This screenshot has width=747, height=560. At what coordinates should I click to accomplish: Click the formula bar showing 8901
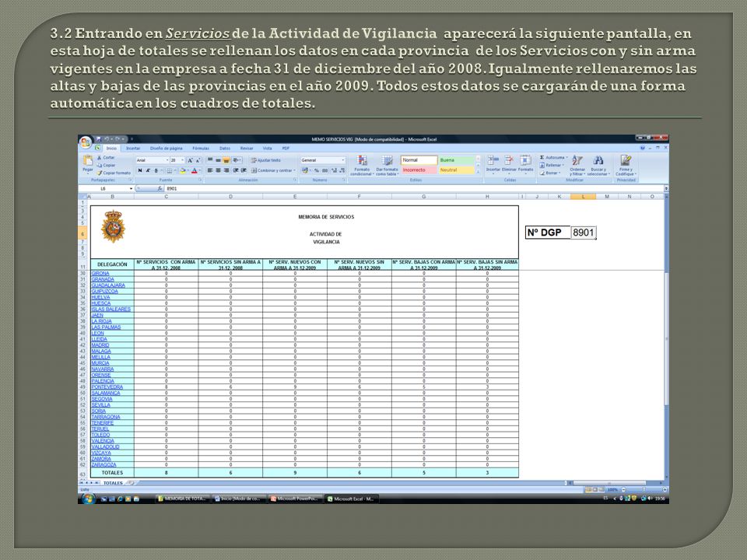point(415,188)
